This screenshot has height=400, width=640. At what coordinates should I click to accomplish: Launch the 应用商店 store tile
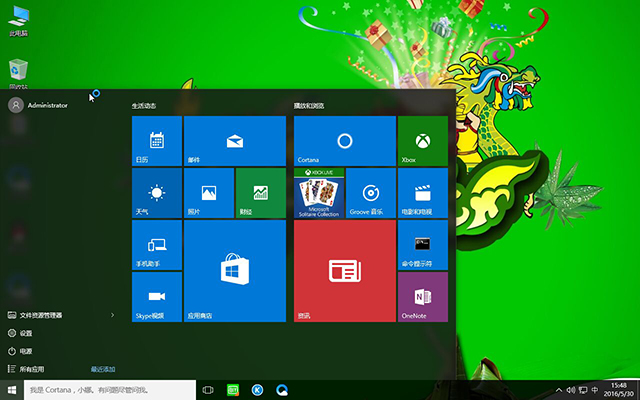235,271
